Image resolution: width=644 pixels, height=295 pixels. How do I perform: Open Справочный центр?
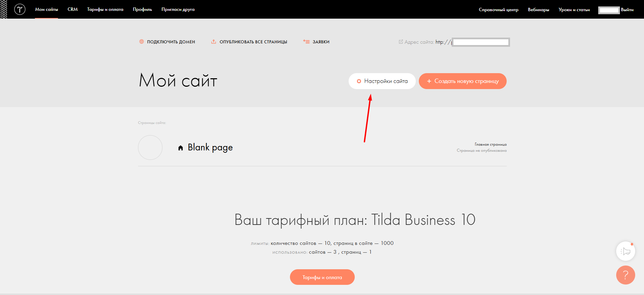click(499, 10)
